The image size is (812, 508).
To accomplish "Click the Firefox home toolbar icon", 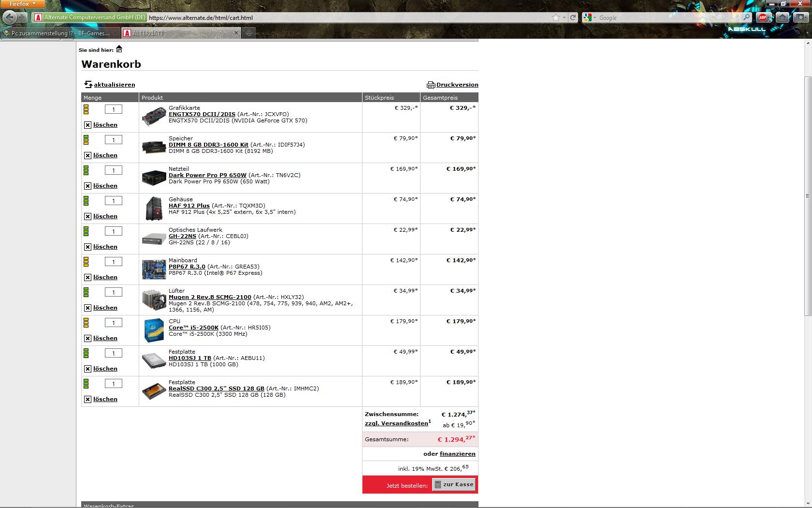I will pyautogui.click(x=782, y=17).
